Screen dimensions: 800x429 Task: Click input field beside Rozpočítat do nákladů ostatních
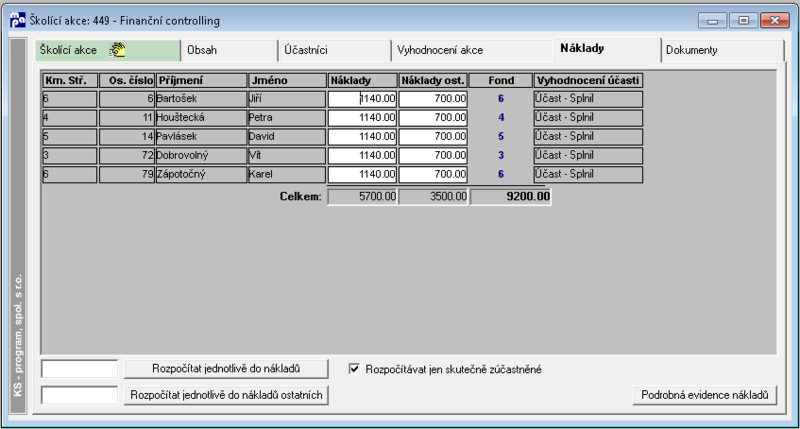click(x=80, y=395)
